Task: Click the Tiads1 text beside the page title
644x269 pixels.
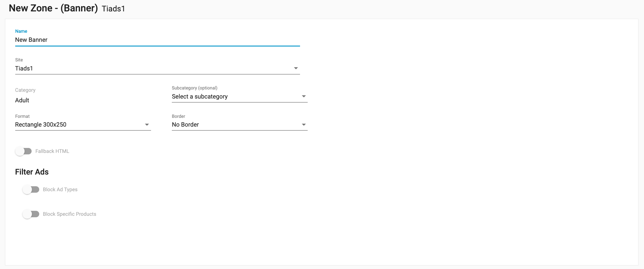Action: coord(113,9)
